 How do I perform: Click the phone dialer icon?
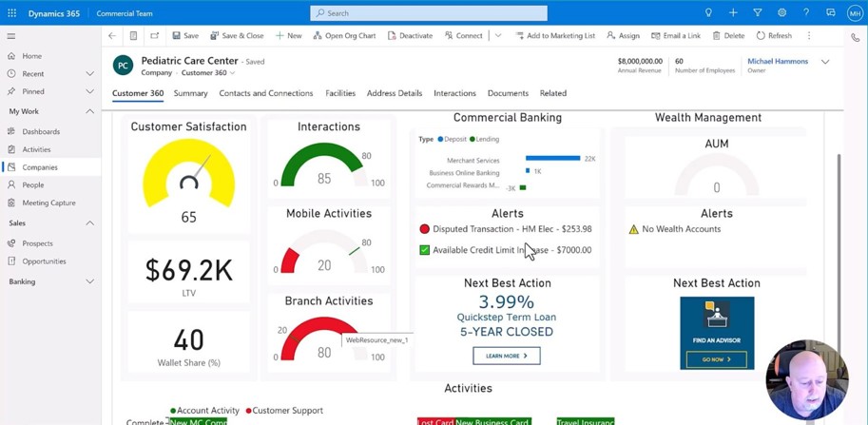(856, 38)
